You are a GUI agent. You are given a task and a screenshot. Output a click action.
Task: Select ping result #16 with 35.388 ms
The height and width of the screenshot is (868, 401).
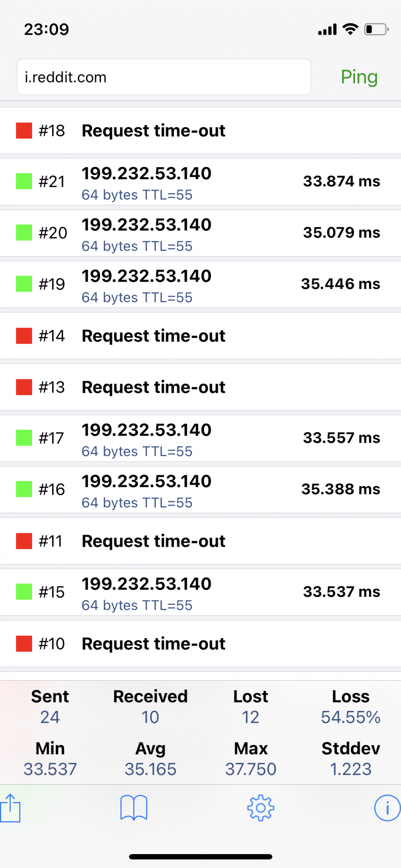200,489
